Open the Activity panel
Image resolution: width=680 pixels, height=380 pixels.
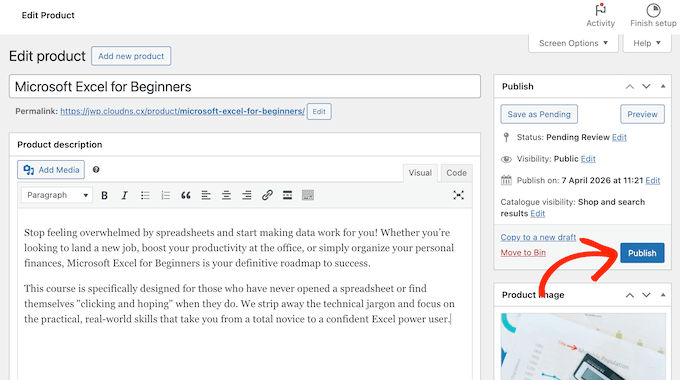(601, 16)
